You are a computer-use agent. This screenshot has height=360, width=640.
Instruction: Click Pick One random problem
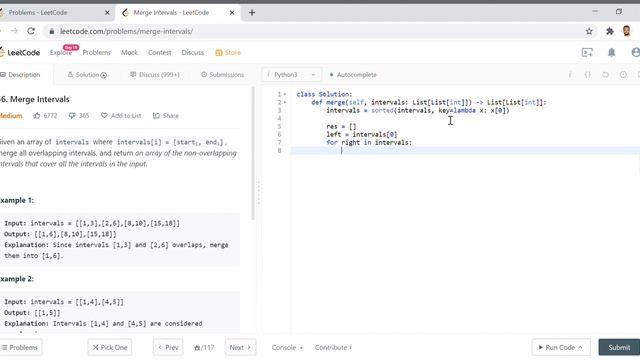[110, 347]
